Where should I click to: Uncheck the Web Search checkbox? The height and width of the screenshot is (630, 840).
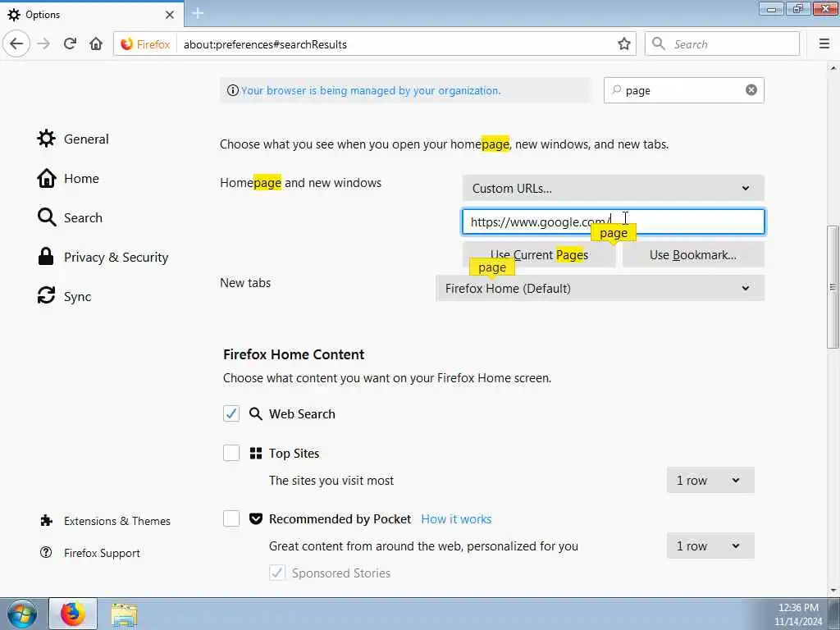click(231, 413)
